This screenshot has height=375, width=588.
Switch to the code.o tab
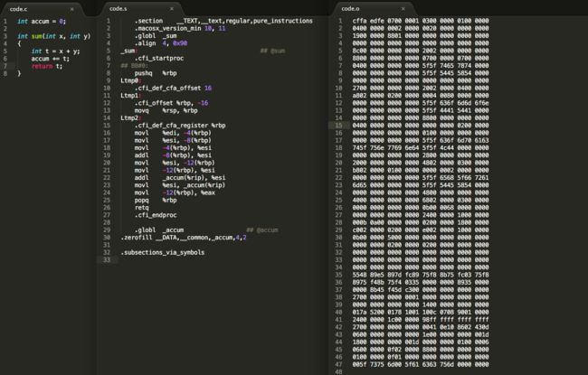[350, 9]
